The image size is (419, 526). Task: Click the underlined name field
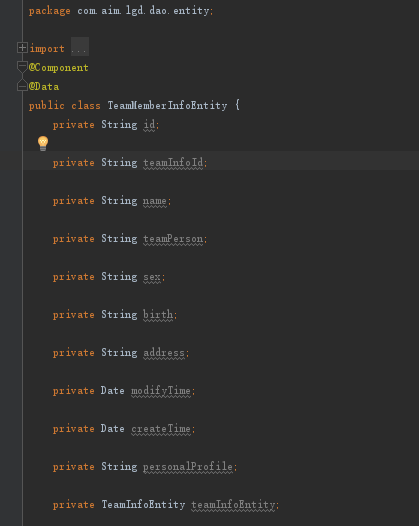point(155,201)
